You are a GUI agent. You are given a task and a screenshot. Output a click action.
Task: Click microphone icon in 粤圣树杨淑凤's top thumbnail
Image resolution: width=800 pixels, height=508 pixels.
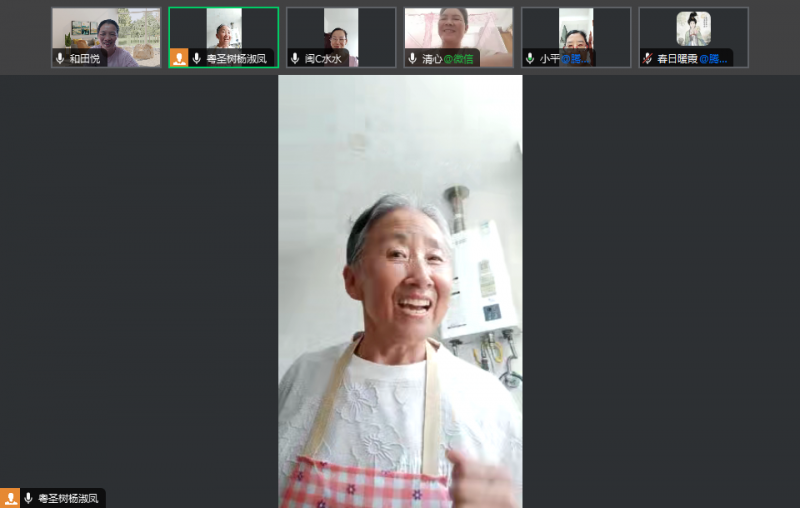pyautogui.click(x=196, y=59)
